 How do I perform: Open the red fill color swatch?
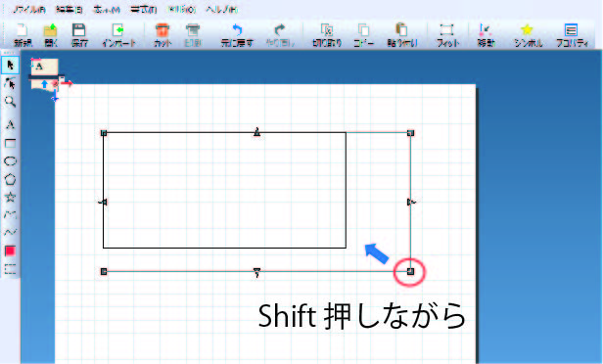[x=10, y=251]
